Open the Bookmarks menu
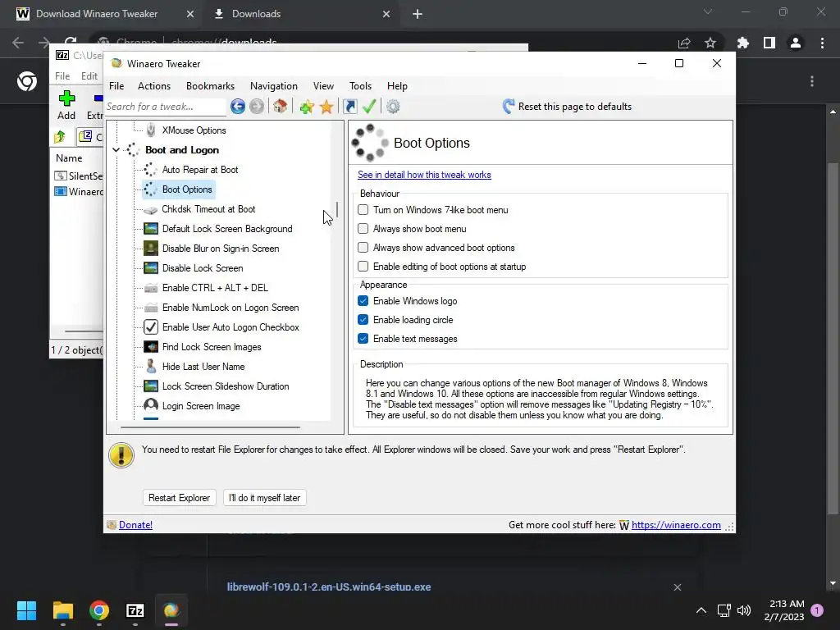840x630 pixels. pos(210,85)
